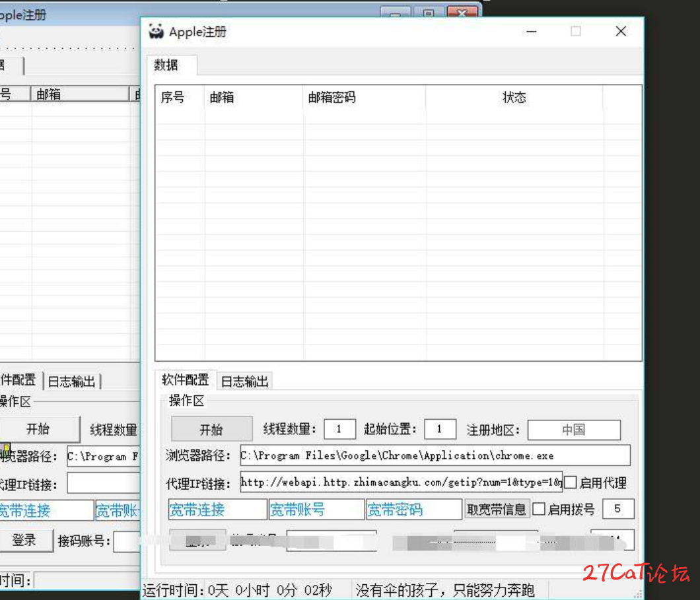Open the 注册地区 dropdown showing 中国
700x600 pixels.
click(x=574, y=430)
